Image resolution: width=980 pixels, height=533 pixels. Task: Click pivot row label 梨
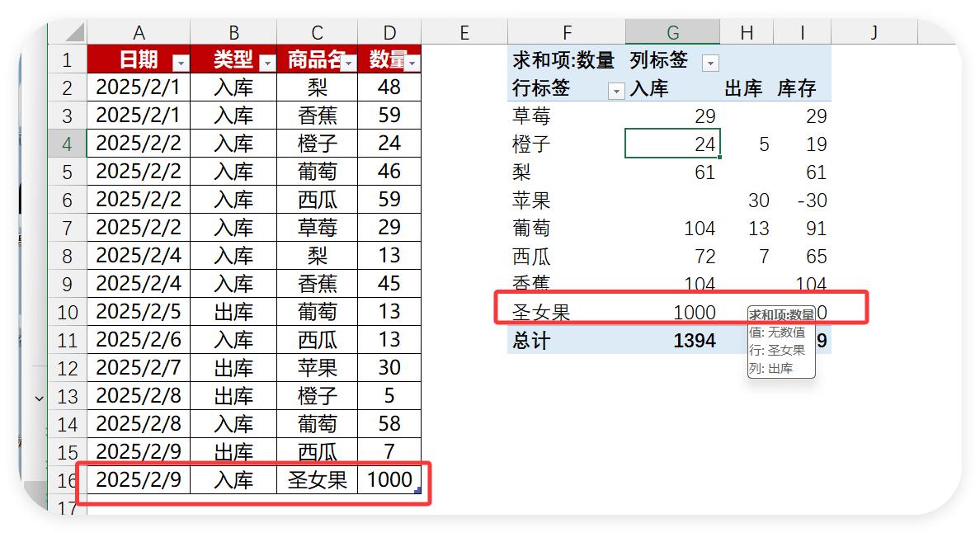click(x=522, y=172)
